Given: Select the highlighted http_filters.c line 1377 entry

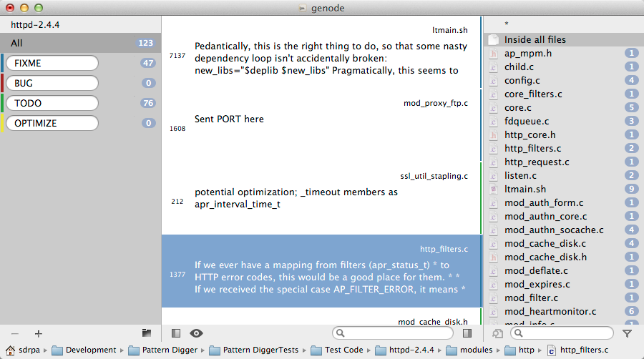Looking at the screenshot, I should point(321,271).
